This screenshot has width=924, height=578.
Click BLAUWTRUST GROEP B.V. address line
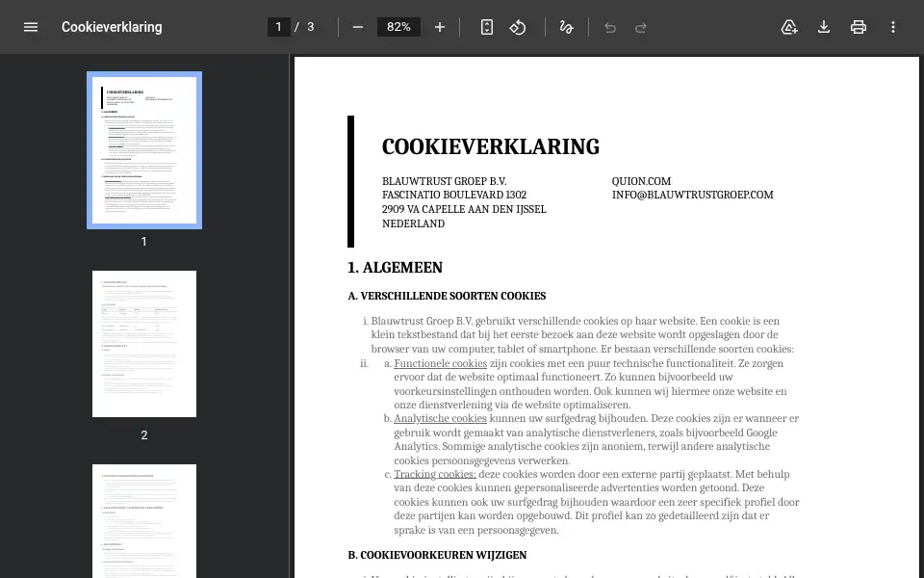click(445, 181)
